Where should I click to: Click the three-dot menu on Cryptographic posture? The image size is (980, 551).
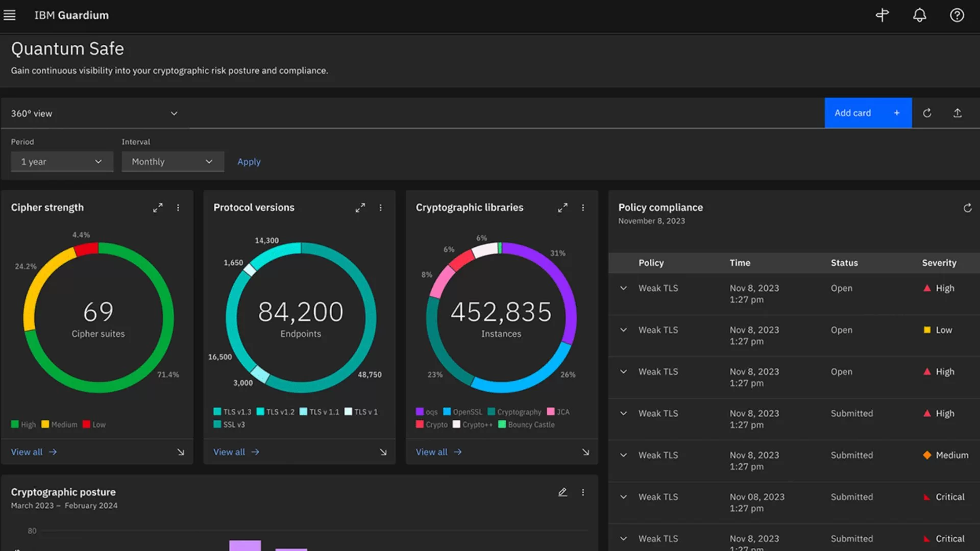click(x=583, y=492)
